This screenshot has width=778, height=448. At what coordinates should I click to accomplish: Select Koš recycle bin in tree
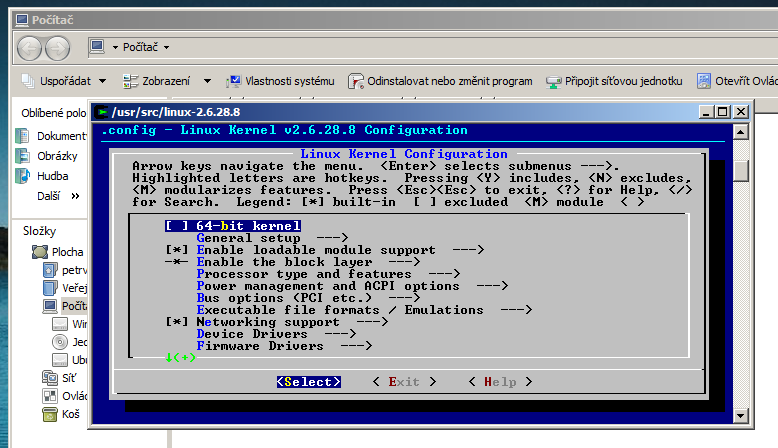click(x=61, y=414)
